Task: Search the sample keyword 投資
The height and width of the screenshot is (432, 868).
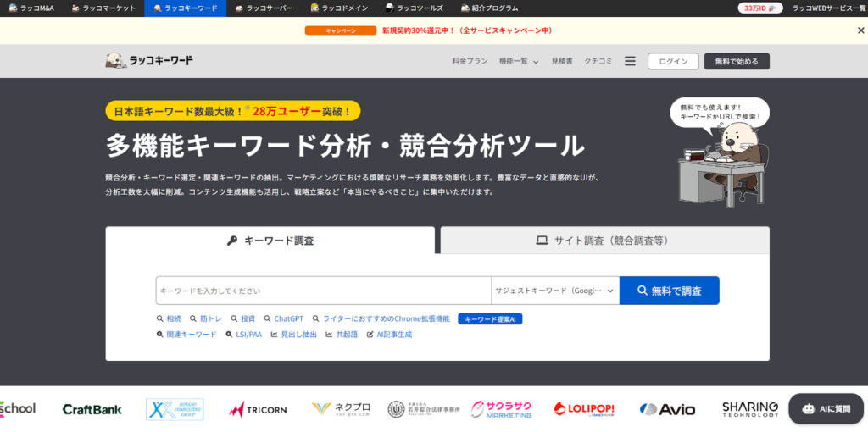Action: (x=243, y=319)
